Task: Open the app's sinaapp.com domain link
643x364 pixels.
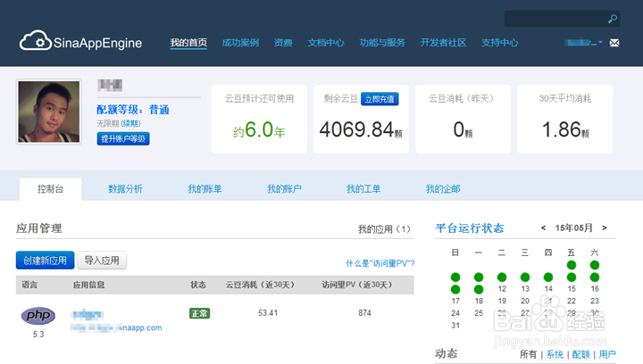Action: [x=116, y=327]
